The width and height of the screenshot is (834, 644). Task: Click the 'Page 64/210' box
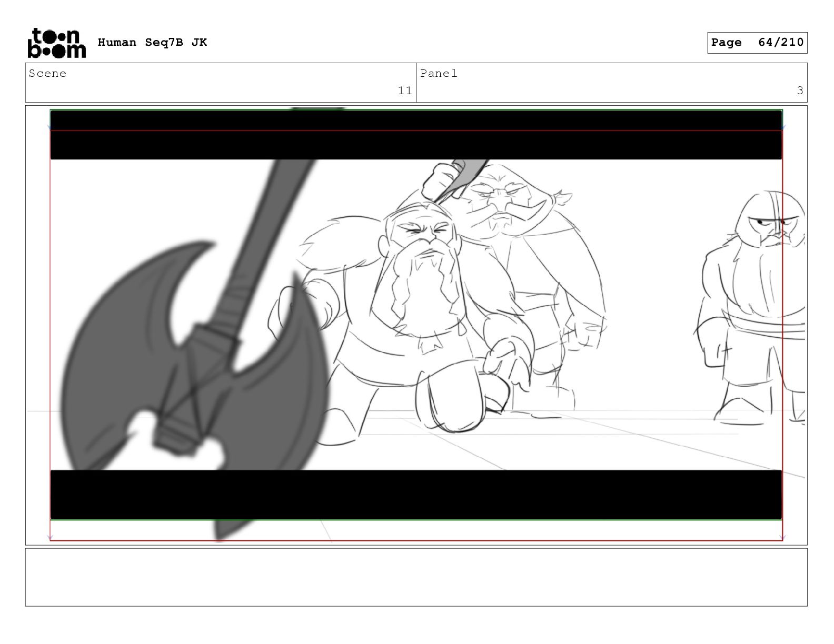757,43
